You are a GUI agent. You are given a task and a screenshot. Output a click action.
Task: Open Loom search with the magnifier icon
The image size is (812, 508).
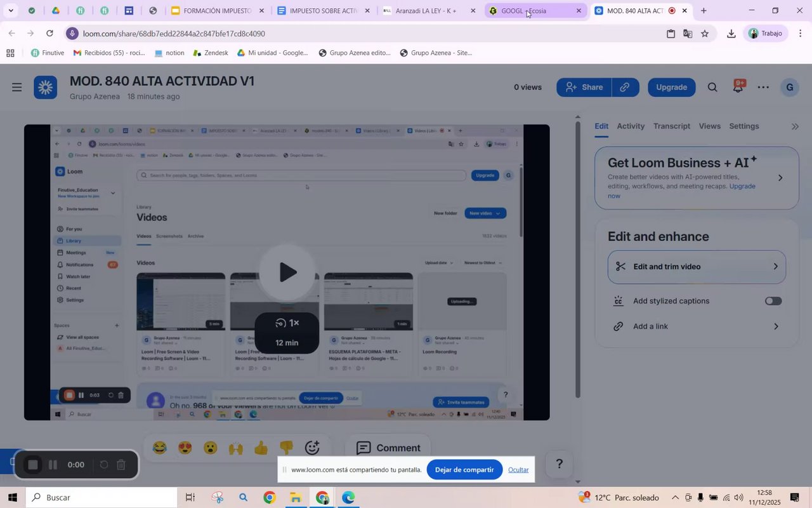712,88
